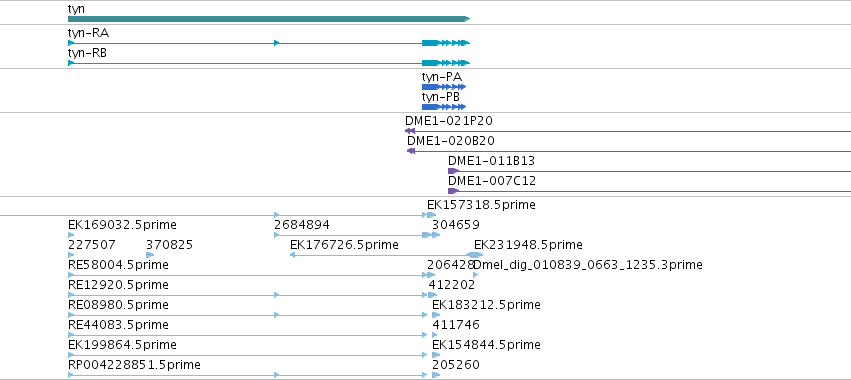Select the tyn gene bar

coord(269,19)
